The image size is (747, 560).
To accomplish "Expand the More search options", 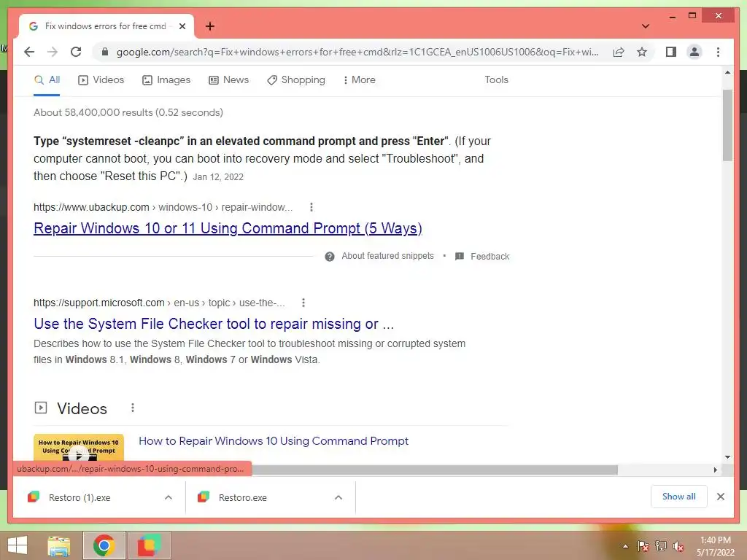I will coord(359,80).
